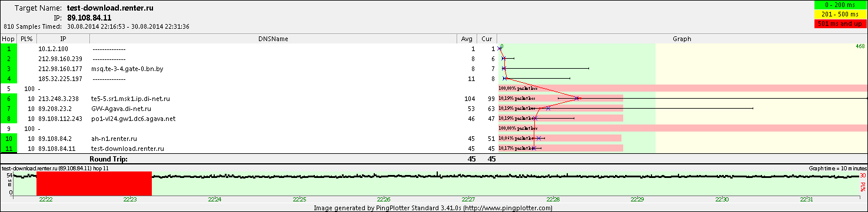Click the 22:28 time marker on timeline
868x212 pixels.
[553, 200]
